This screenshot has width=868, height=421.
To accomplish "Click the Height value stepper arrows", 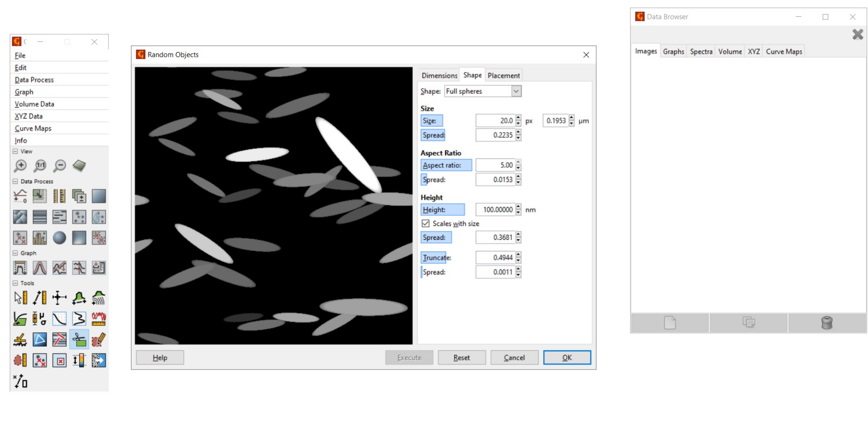I will tap(518, 210).
